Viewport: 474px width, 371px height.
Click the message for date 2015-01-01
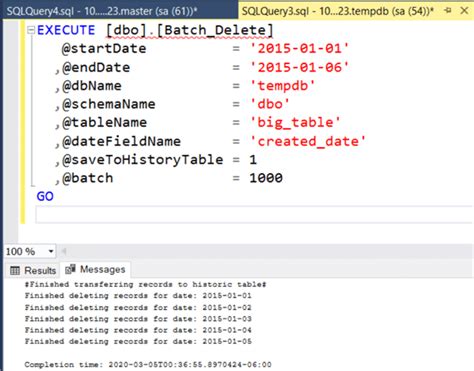click(138, 296)
